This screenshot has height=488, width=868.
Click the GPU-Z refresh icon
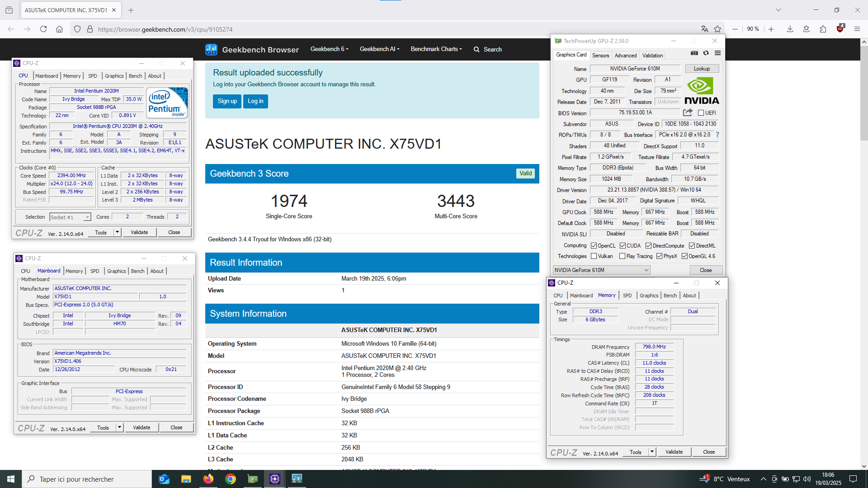click(x=706, y=53)
